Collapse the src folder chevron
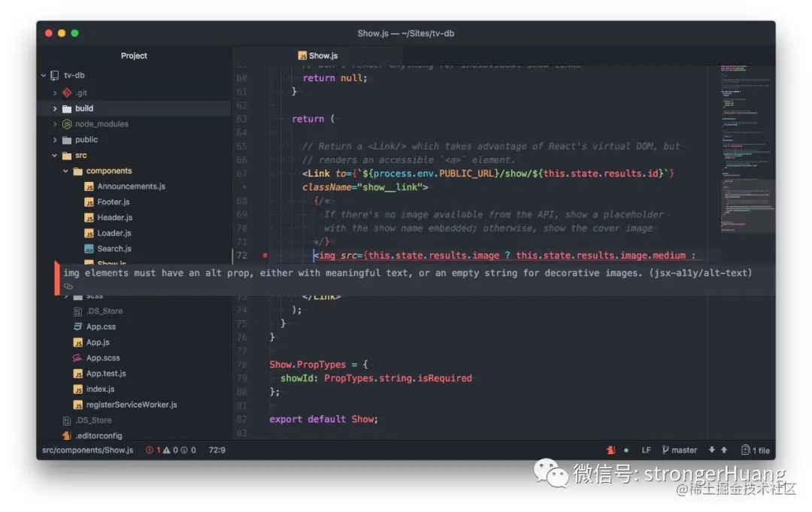The width and height of the screenshot is (812, 512). point(54,156)
